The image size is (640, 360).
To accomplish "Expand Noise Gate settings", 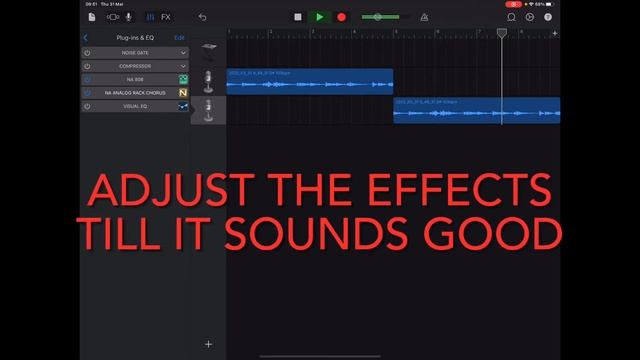I will coord(183,53).
